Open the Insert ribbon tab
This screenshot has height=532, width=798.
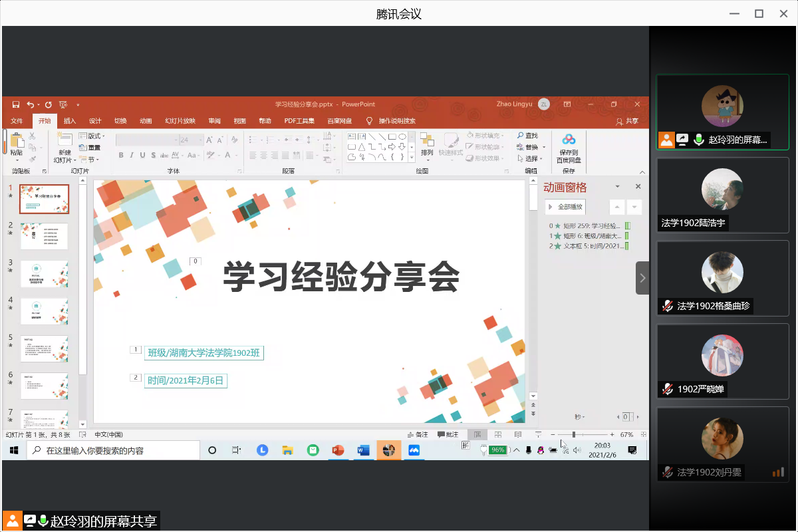pos(70,121)
